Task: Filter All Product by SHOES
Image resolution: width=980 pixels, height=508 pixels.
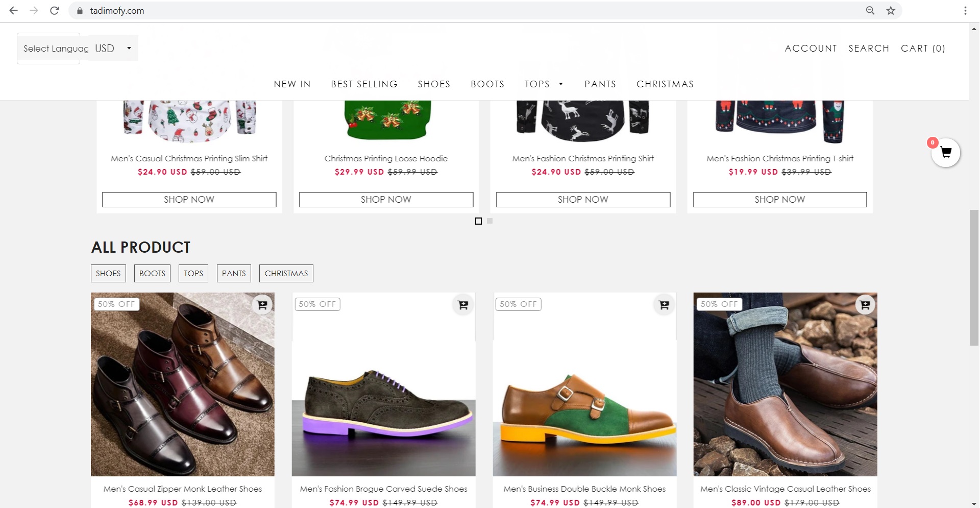Action: [108, 273]
